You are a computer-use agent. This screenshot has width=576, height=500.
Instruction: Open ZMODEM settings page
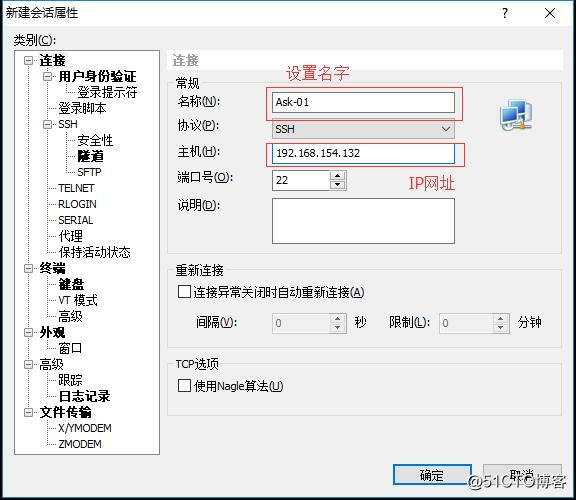[x=80, y=444]
